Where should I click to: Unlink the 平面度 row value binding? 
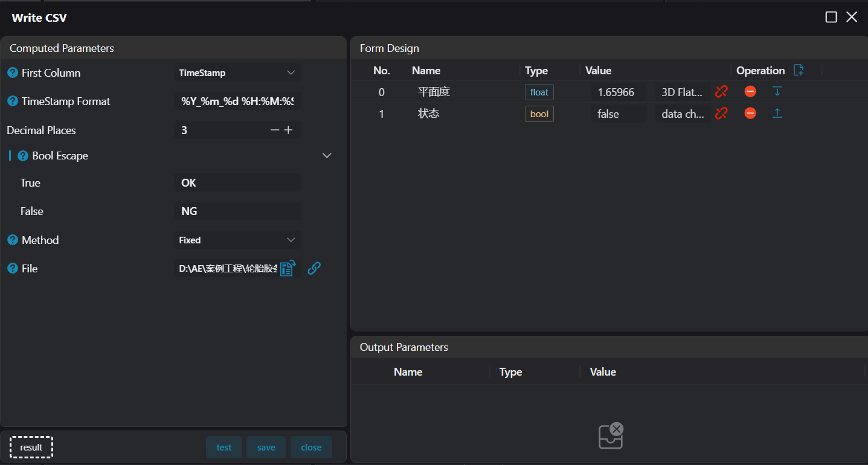click(x=721, y=92)
